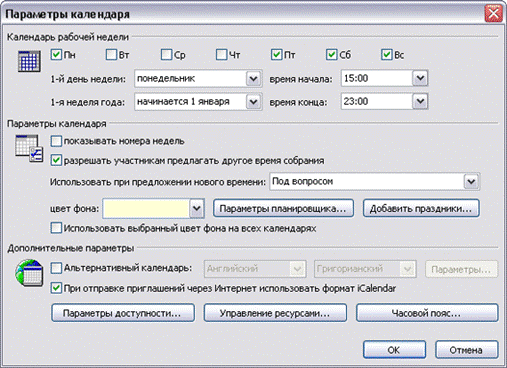This screenshot has height=368, width=507.
Task: Confirm settings with the OK button
Action: 394,350
